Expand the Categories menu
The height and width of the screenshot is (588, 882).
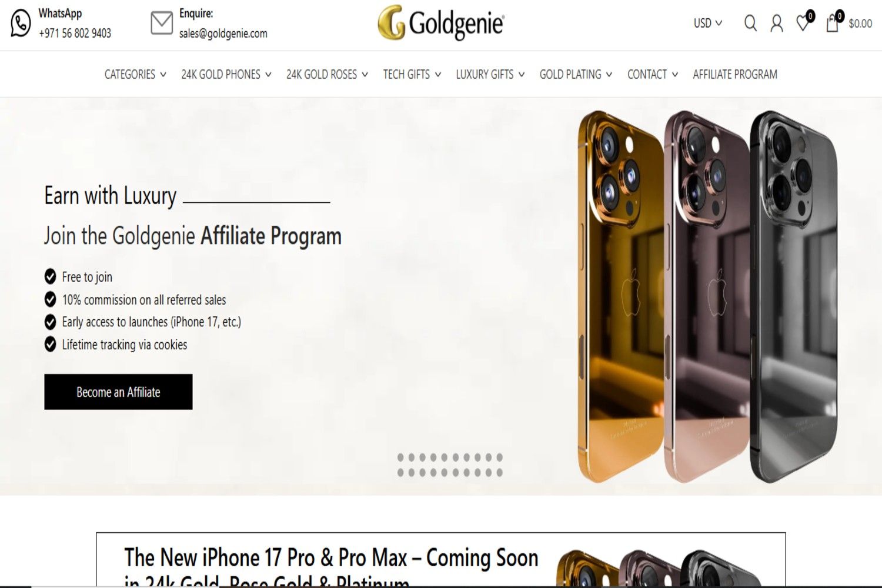pos(135,75)
